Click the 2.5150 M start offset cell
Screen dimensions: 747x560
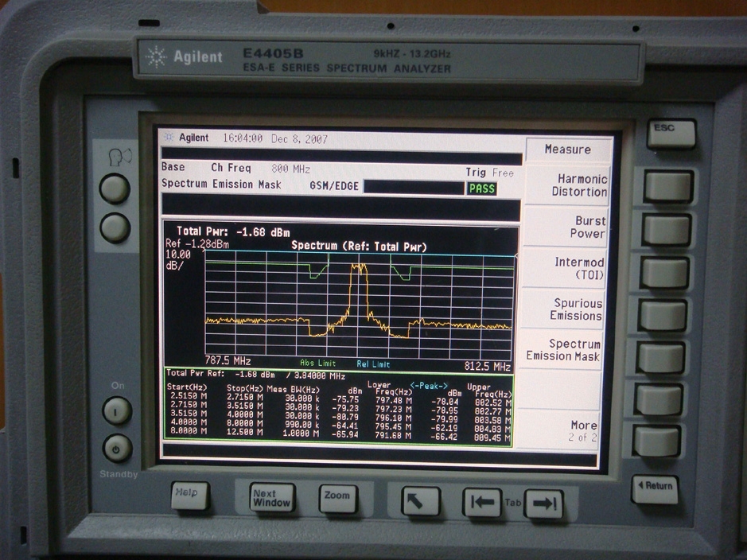click(189, 396)
